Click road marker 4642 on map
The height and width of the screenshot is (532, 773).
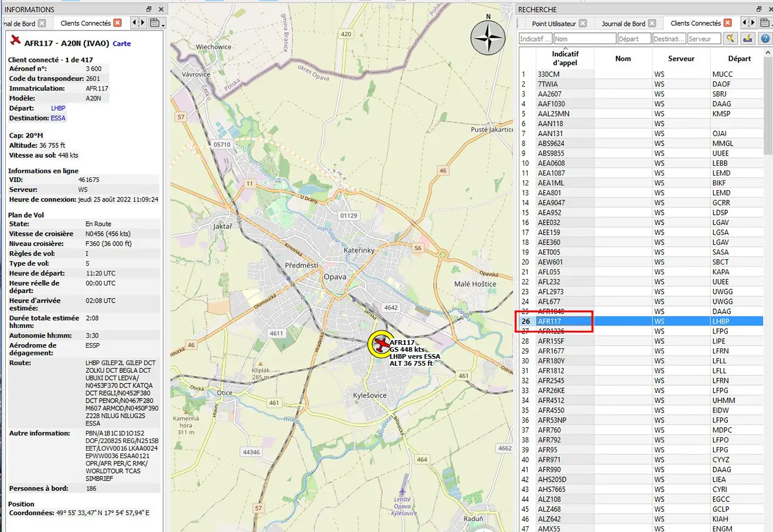(391, 307)
